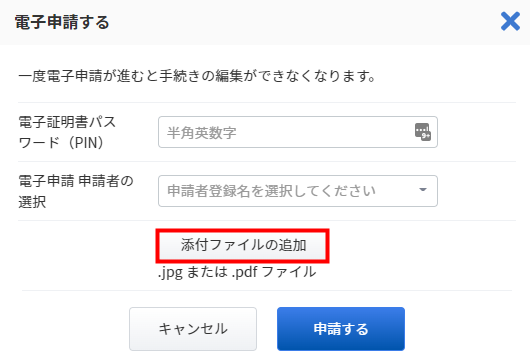Focus the 電子証明書パスワード PIN input field

tap(298, 132)
